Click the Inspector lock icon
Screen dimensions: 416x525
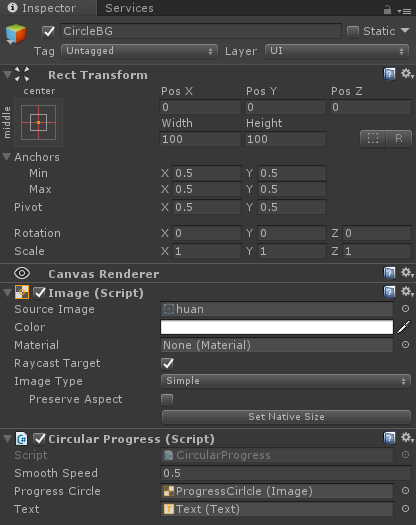[x=387, y=10]
